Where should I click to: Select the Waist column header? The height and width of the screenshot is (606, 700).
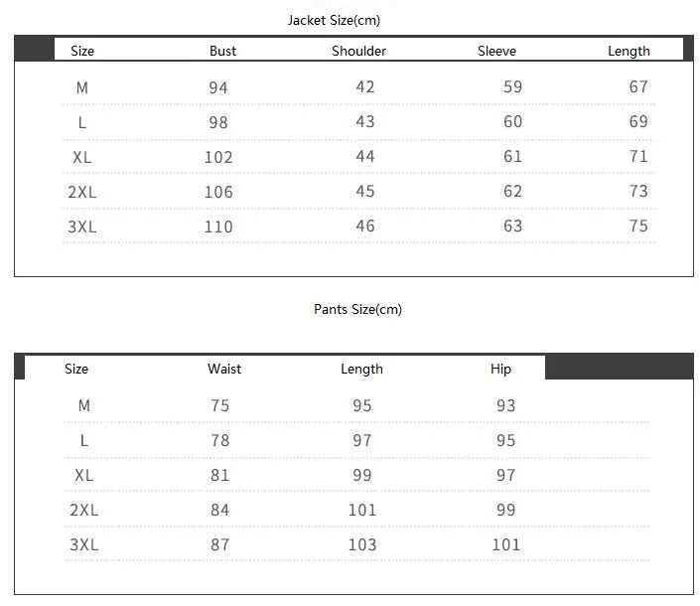click(224, 369)
